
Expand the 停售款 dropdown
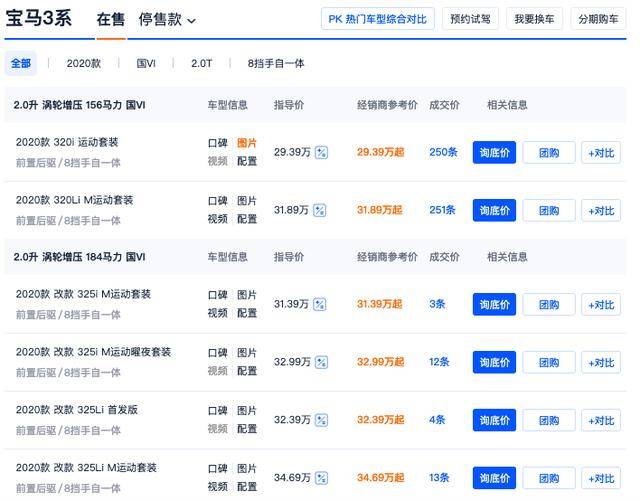pos(167,20)
